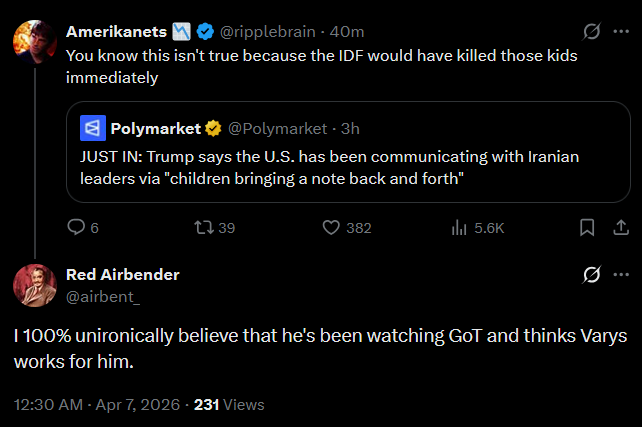Click the reply icon with 6 comments

[x=76, y=228]
